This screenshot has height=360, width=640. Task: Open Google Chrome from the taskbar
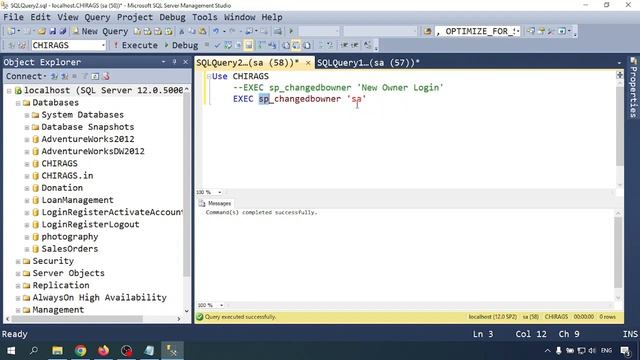(80, 350)
